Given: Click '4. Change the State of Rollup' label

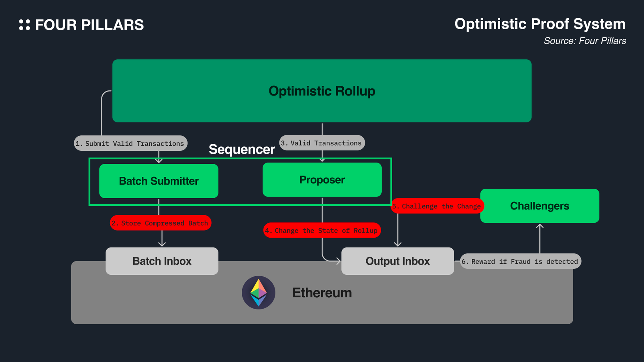Looking at the screenshot, I should click(x=322, y=231).
